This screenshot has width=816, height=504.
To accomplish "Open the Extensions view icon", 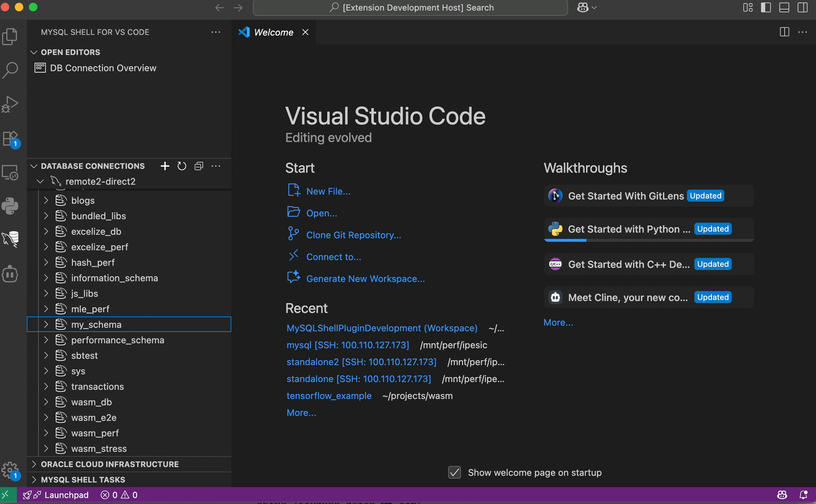I will click(x=11, y=138).
